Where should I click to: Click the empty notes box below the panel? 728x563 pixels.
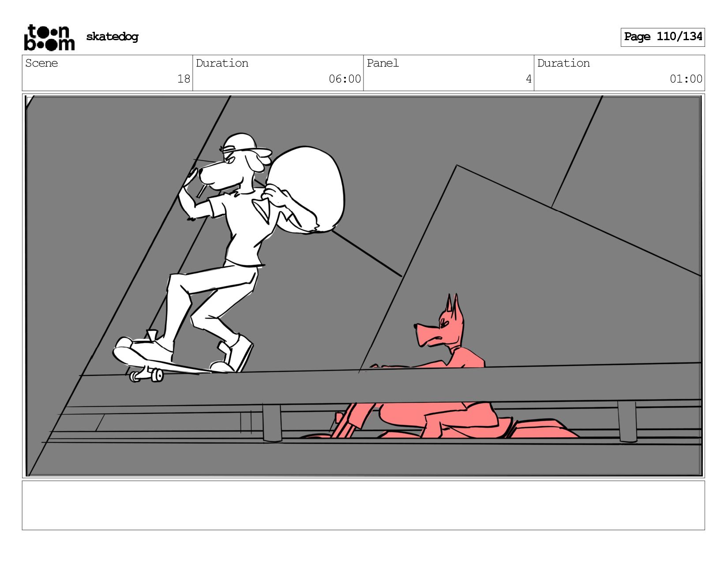click(364, 506)
